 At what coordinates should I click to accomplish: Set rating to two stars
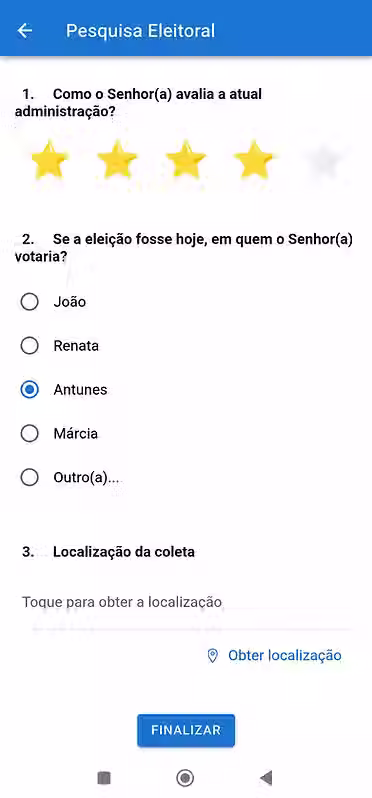coord(117,160)
